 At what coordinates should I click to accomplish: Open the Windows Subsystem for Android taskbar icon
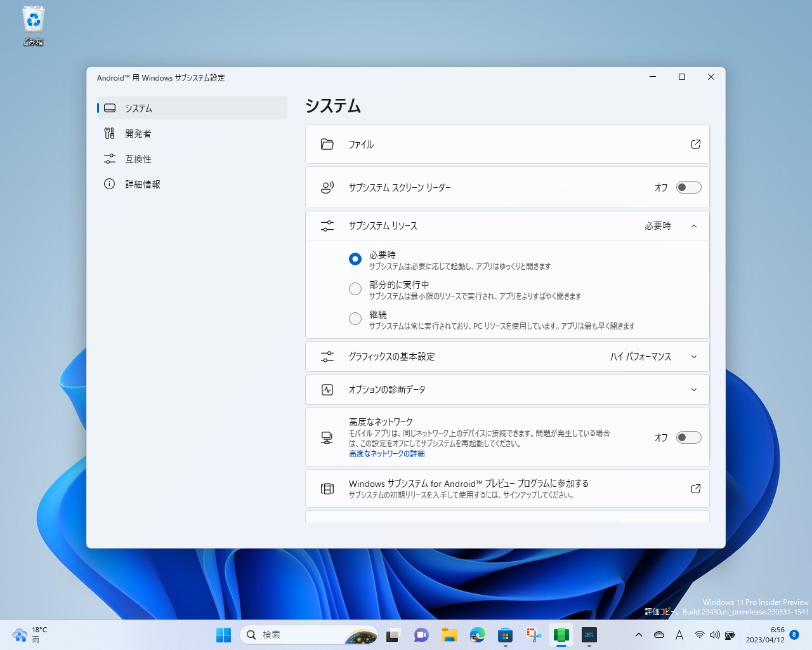pyautogui.click(x=561, y=634)
